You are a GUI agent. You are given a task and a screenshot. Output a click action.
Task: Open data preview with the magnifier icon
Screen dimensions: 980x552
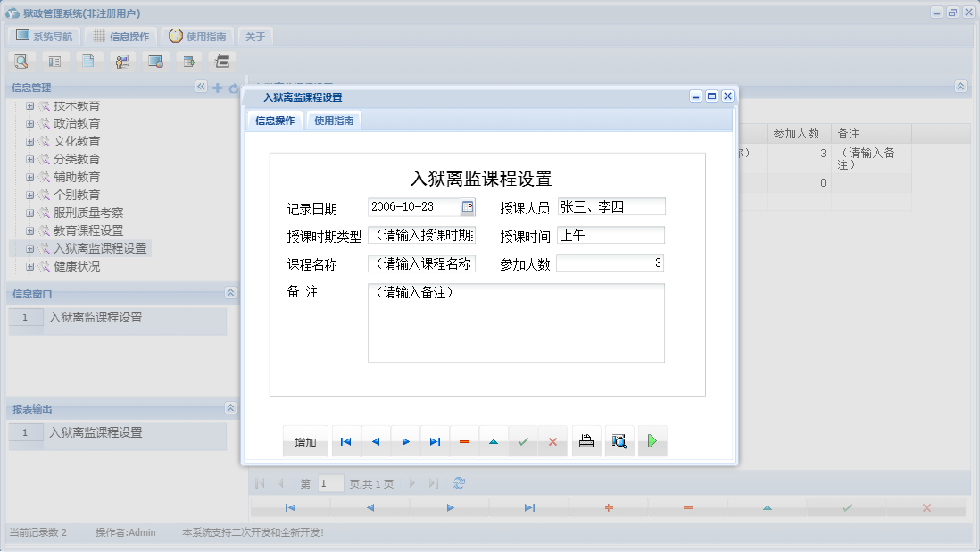[619, 440]
